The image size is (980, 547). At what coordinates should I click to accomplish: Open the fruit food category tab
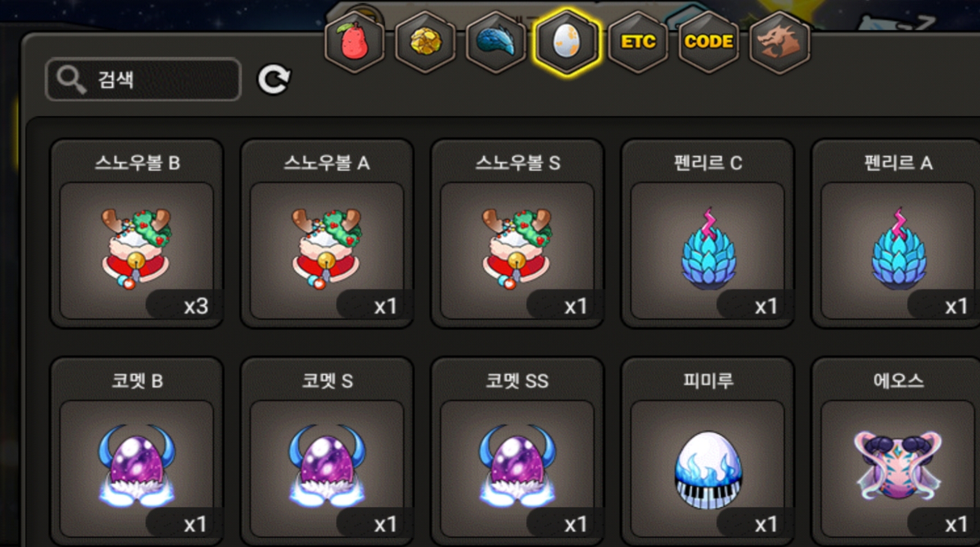click(x=354, y=42)
